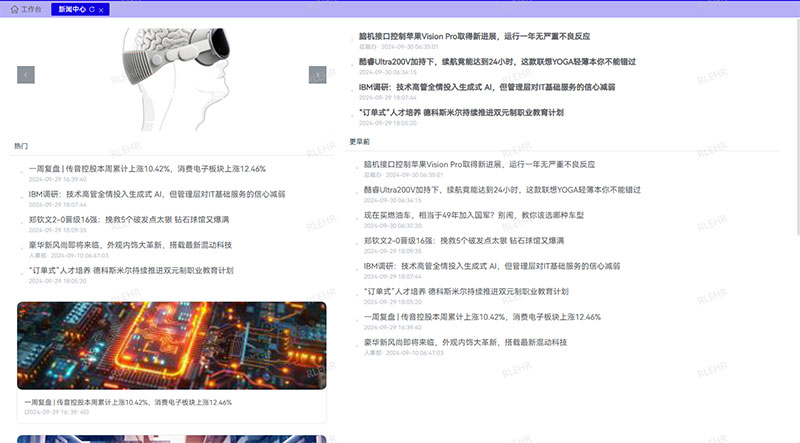Open 更早前 article 酷睿Ultra200V加持下
Screen dimensions: 800x443
[502, 190]
